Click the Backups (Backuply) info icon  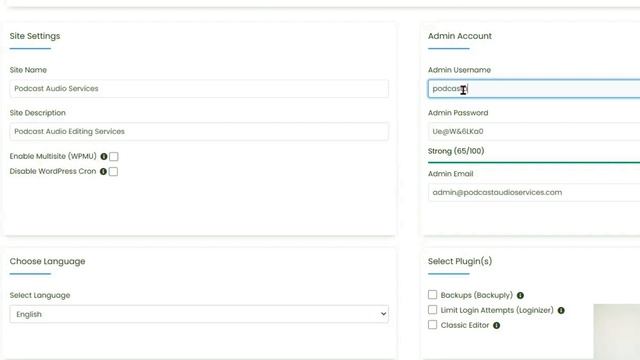click(520, 295)
